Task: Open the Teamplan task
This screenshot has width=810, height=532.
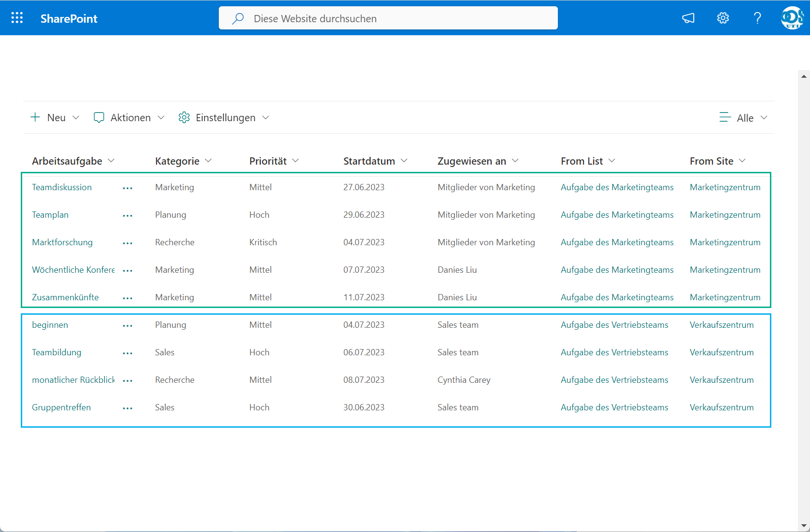Action: 50,215
